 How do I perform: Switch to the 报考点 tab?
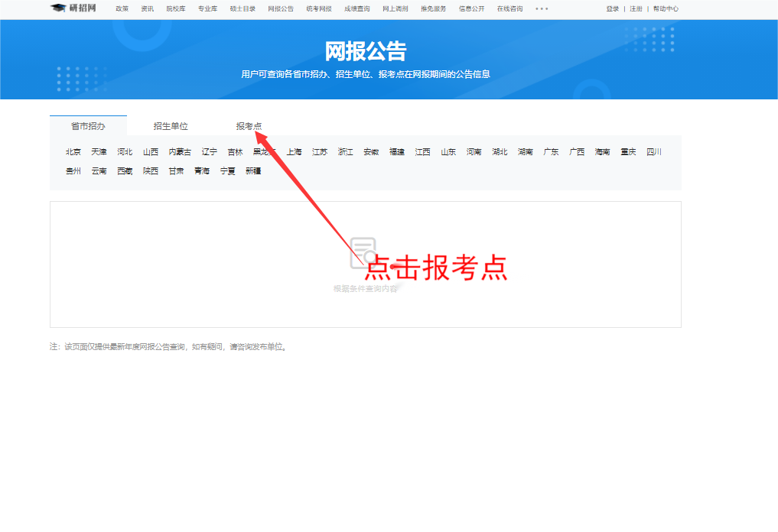249,126
